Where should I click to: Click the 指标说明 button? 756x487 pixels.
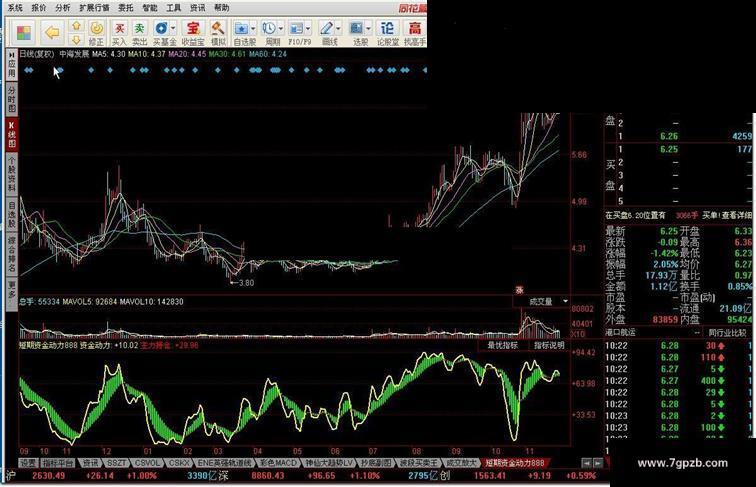coord(549,345)
